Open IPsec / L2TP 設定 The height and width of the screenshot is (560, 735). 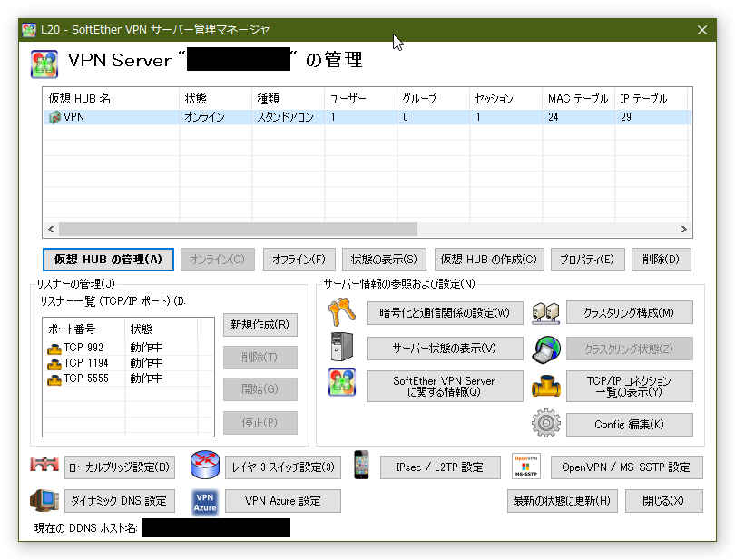point(440,467)
